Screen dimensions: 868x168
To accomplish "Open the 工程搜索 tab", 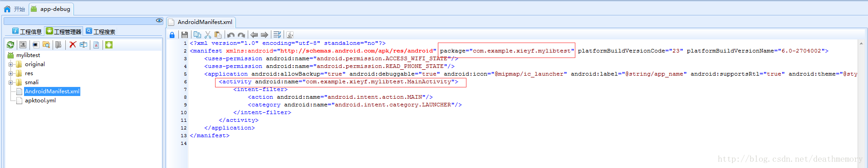I will (101, 31).
